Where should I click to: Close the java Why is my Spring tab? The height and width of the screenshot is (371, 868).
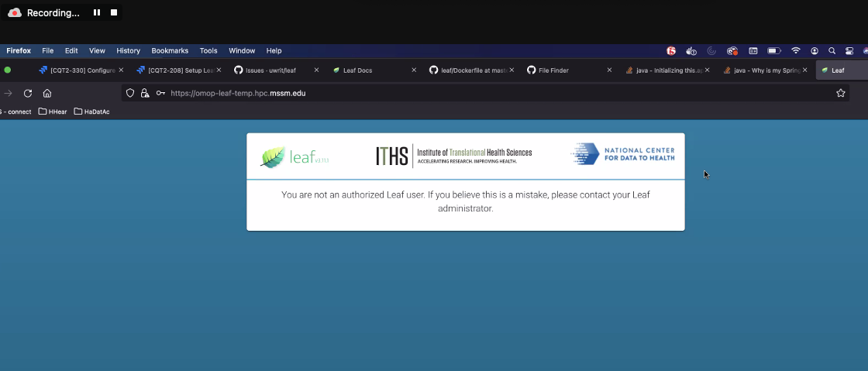805,70
